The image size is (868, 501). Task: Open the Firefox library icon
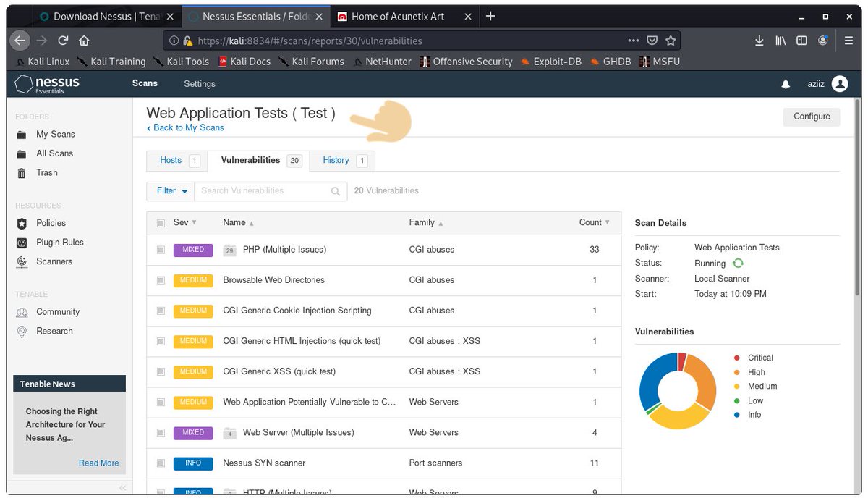(x=780, y=41)
